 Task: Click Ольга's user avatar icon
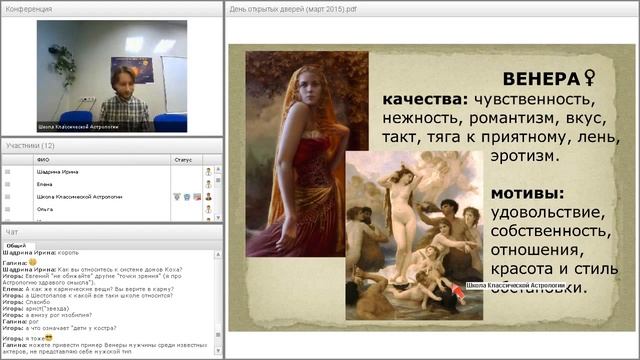click(x=209, y=209)
